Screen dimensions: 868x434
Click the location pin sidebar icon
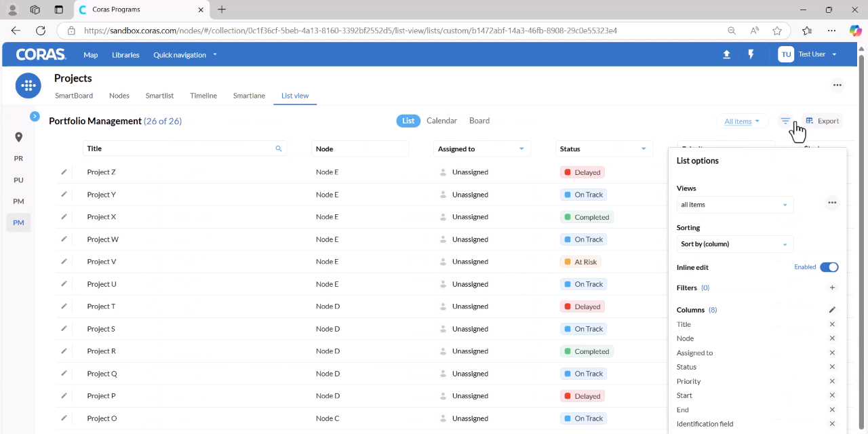pyautogui.click(x=18, y=137)
